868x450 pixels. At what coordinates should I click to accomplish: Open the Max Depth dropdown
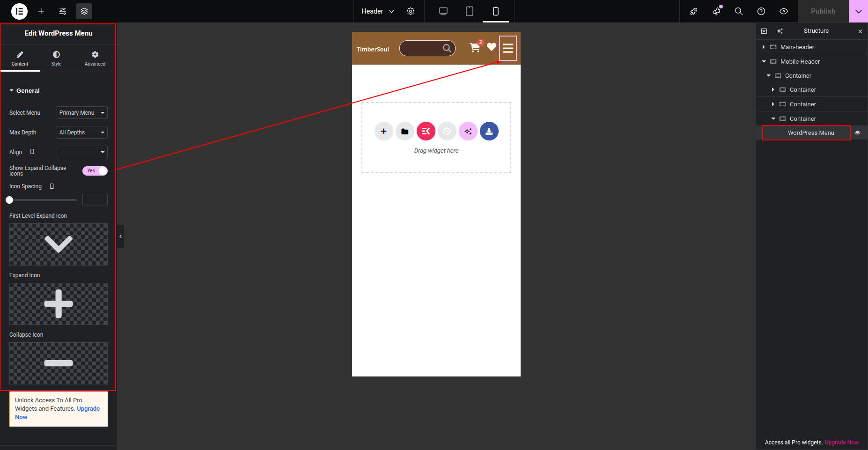(x=82, y=133)
